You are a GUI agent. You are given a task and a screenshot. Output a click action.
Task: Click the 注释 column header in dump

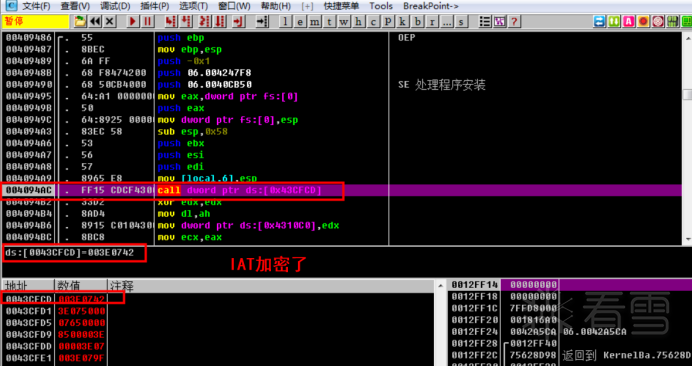coord(271,286)
